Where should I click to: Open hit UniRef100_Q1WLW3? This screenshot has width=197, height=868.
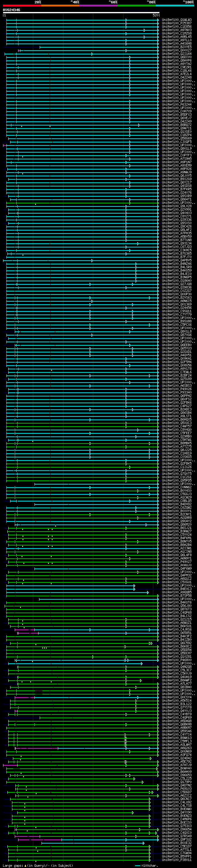(177, 20)
